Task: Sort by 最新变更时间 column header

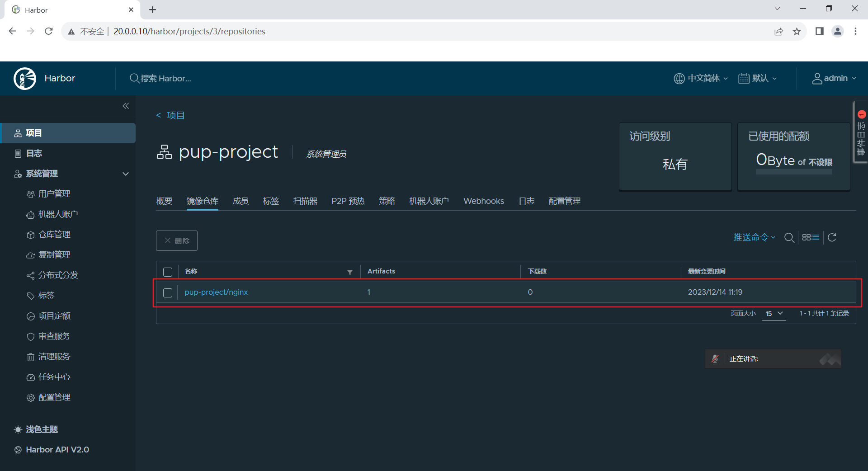Action: (x=707, y=271)
